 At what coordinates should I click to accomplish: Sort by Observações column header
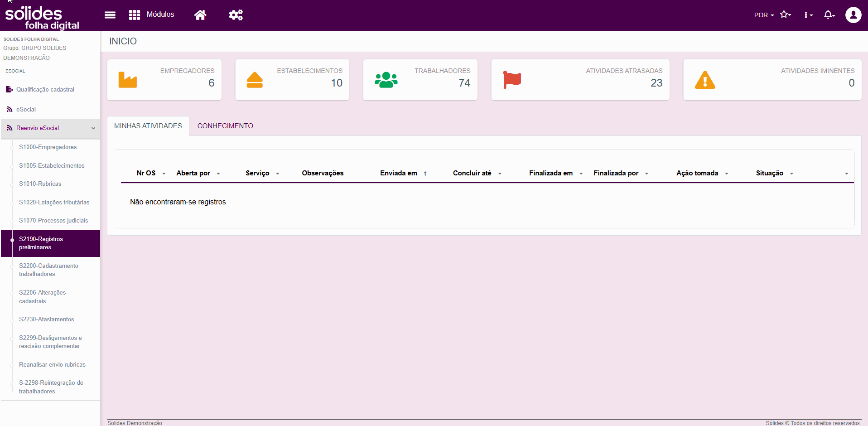[x=323, y=173]
